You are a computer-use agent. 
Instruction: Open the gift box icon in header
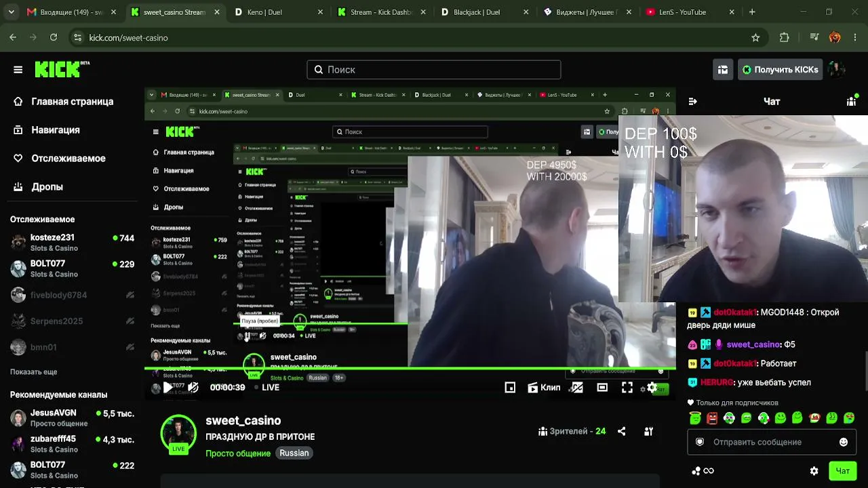point(723,70)
